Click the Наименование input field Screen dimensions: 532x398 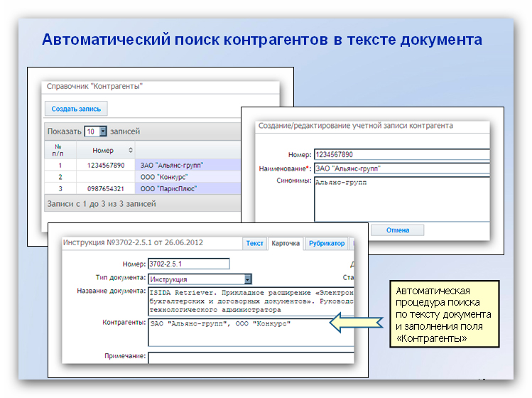tap(402, 168)
